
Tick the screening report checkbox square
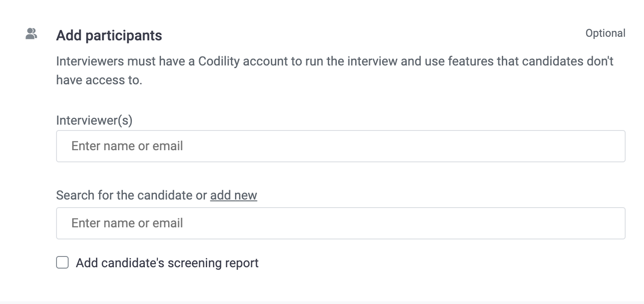pos(62,262)
